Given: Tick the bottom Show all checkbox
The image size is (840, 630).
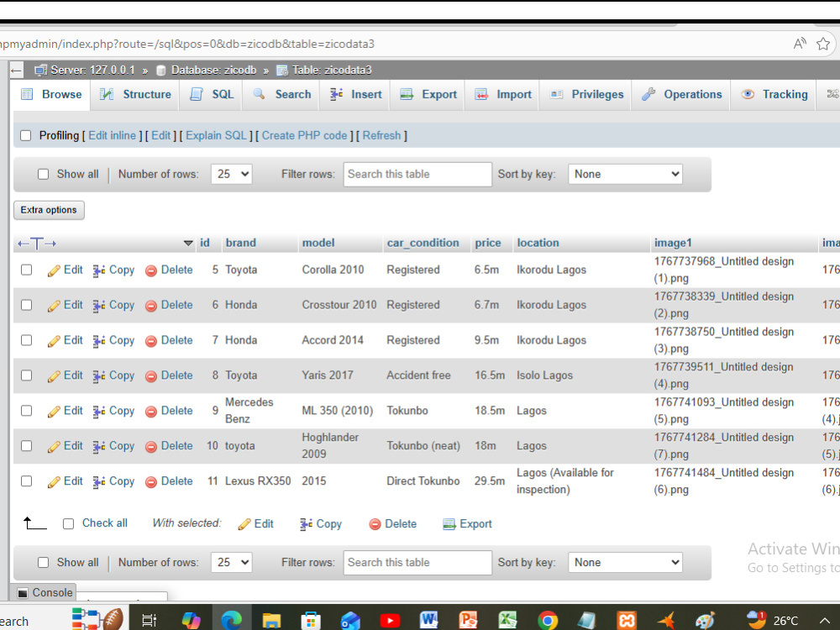Looking at the screenshot, I should (x=44, y=562).
